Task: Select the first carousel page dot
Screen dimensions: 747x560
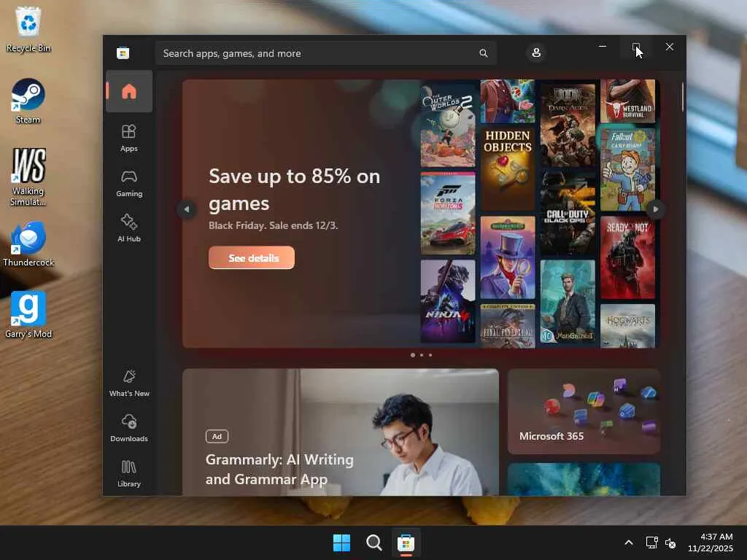Action: pyautogui.click(x=413, y=355)
